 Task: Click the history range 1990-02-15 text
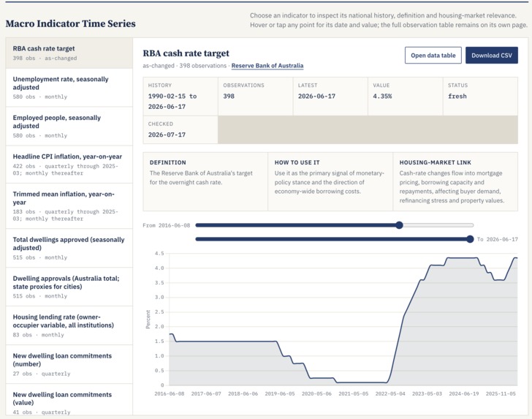tap(172, 101)
